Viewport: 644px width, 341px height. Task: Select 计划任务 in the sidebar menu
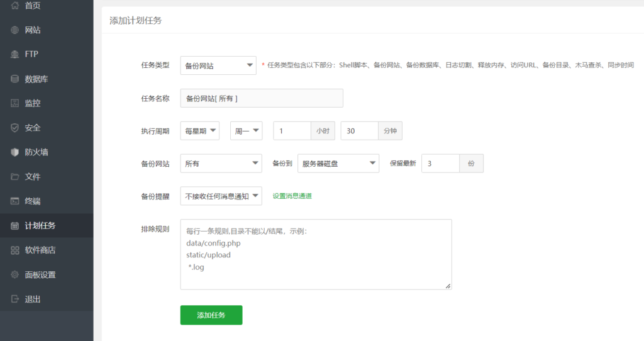pyautogui.click(x=40, y=226)
